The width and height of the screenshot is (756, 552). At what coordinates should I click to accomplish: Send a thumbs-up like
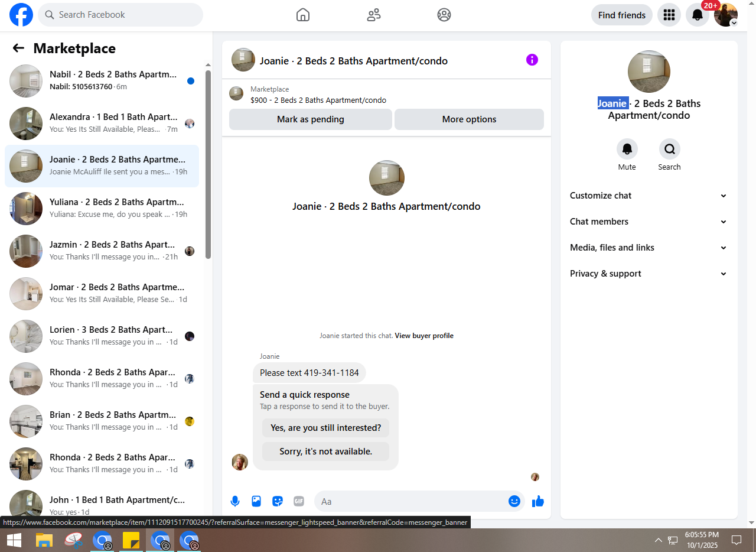click(537, 501)
